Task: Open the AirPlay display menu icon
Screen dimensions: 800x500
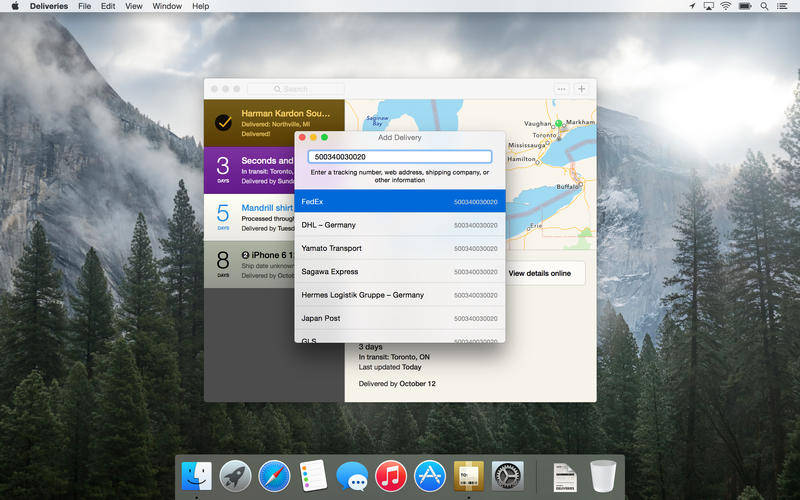Action: (709, 6)
